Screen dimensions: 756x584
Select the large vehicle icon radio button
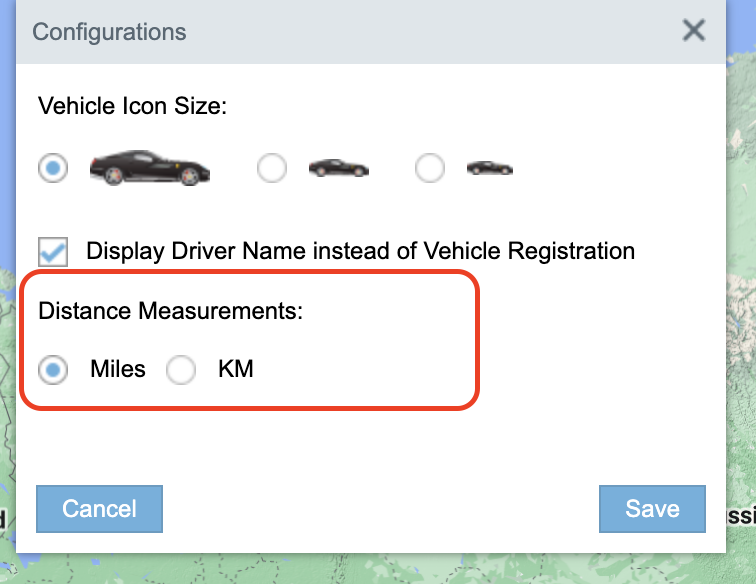(x=53, y=168)
